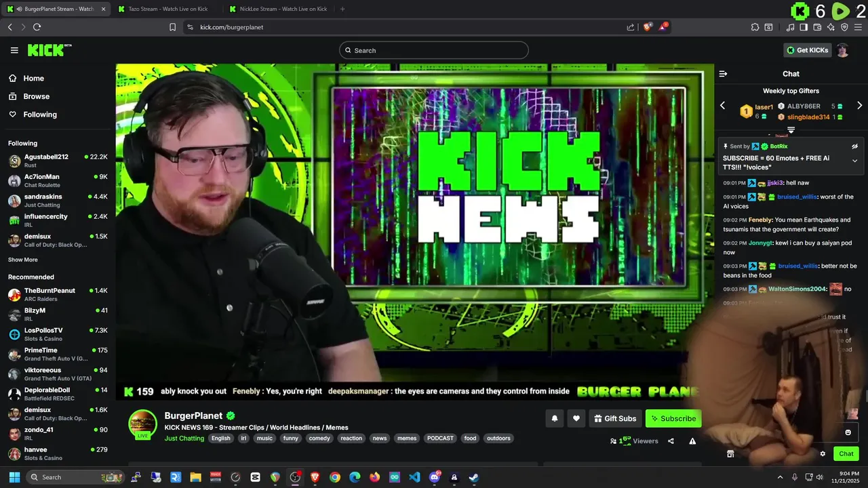Subscribe to BurgerPlanet

[x=673, y=418]
